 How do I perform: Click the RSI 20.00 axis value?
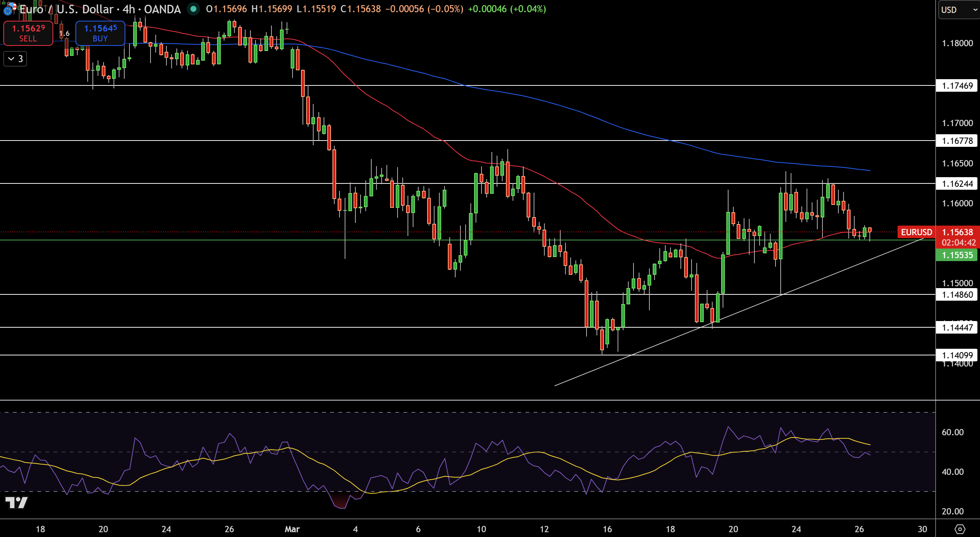[953, 511]
